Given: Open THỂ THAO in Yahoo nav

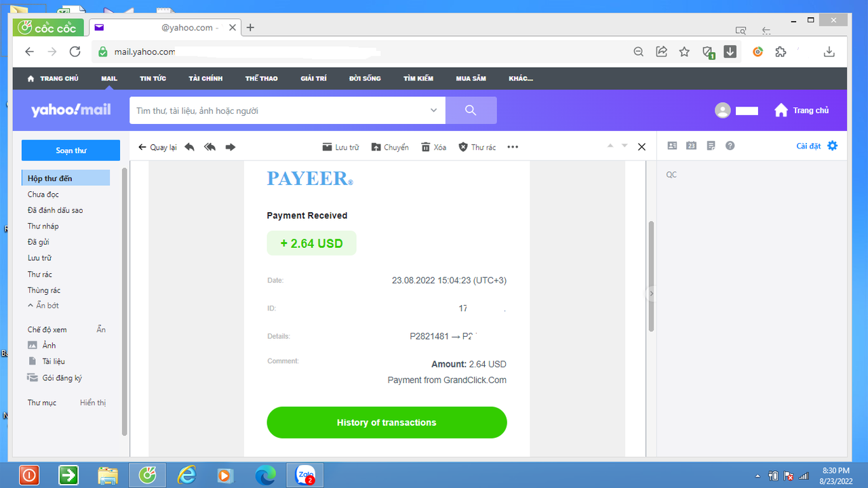Looking at the screenshot, I should (262, 79).
